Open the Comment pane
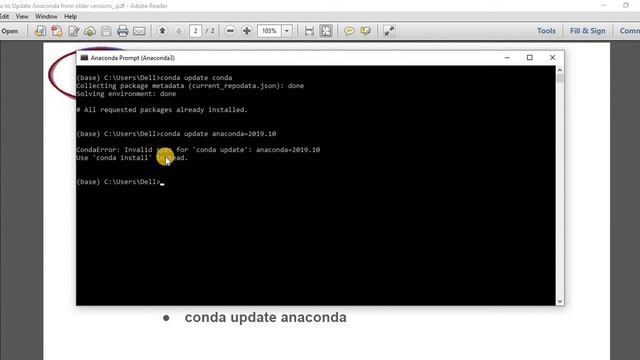The image size is (640, 360). point(629,31)
